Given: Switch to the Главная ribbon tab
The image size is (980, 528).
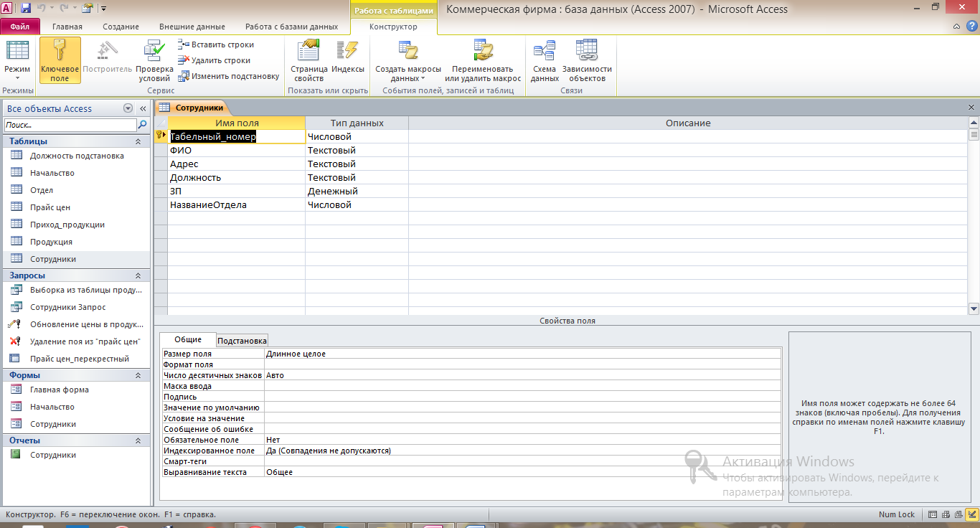Looking at the screenshot, I should [x=67, y=27].
